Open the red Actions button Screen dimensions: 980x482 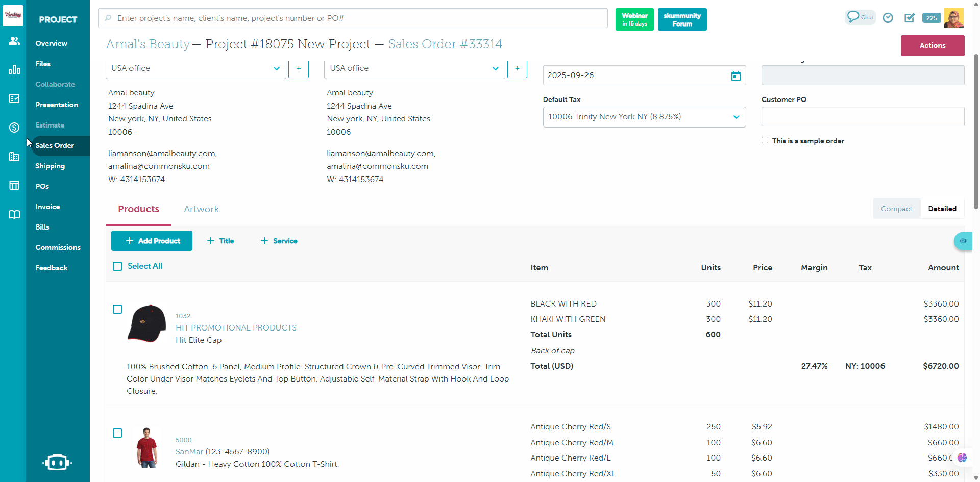(932, 45)
